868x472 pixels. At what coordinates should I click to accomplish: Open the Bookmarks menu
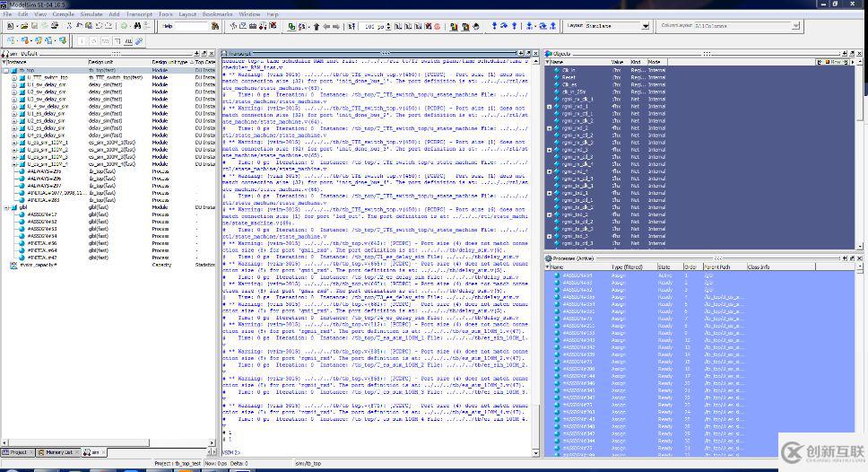[218, 14]
